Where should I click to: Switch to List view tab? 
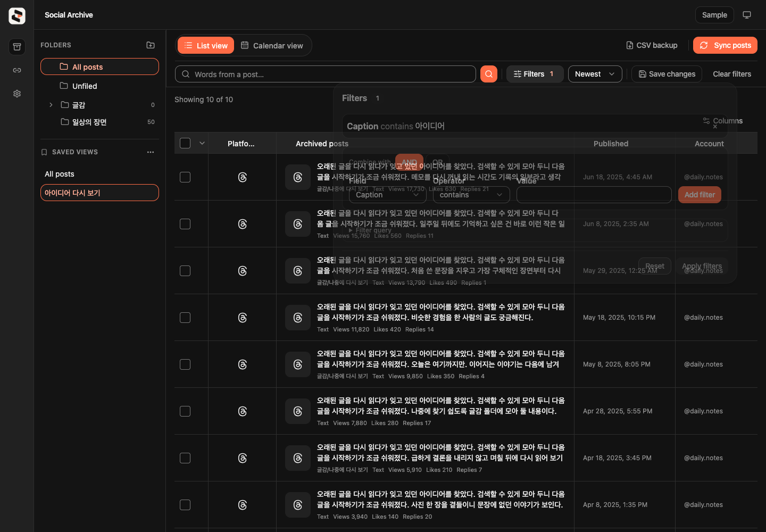206,46
